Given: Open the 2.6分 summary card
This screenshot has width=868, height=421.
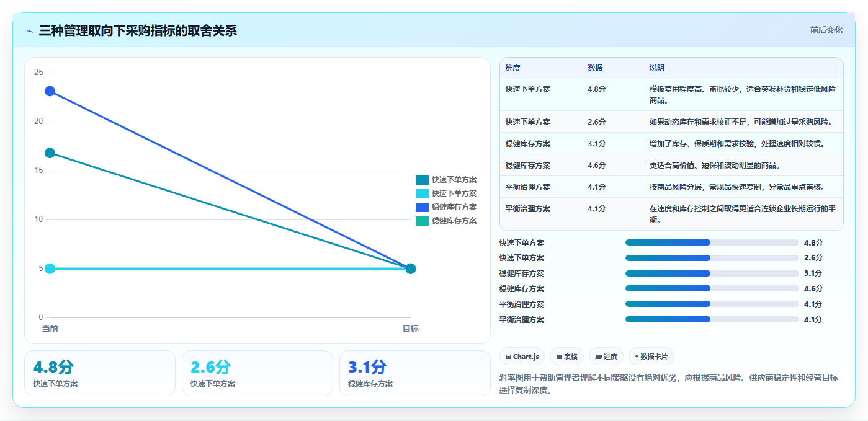Looking at the screenshot, I should [x=257, y=373].
